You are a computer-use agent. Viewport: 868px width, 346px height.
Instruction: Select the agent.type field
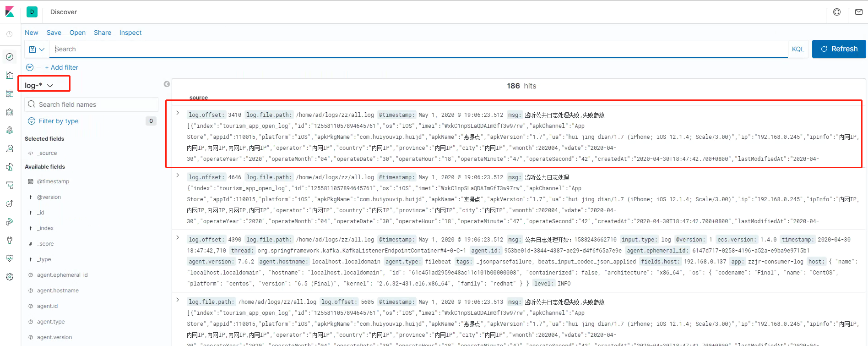coord(51,322)
